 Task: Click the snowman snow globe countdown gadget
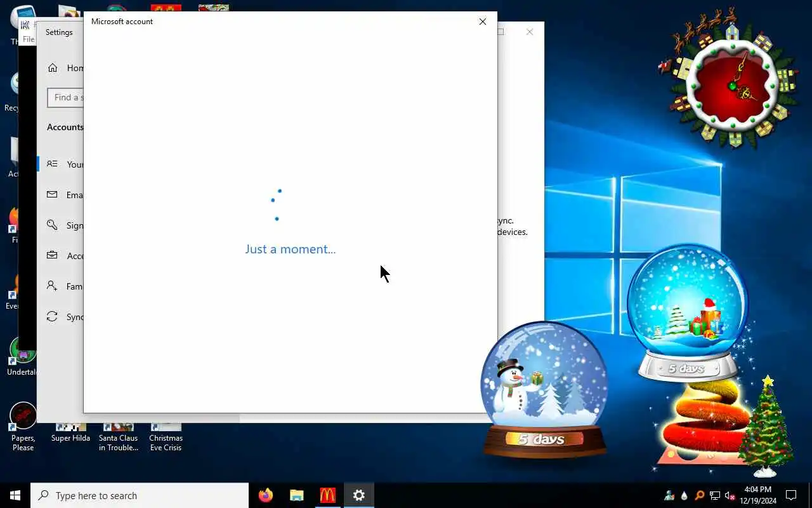tap(544, 389)
